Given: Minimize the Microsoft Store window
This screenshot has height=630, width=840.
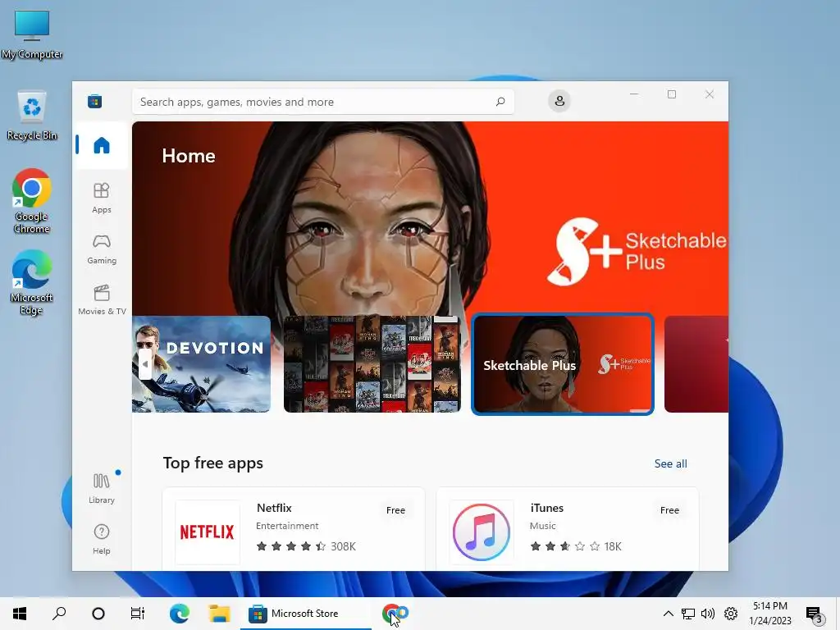Looking at the screenshot, I should 634,94.
